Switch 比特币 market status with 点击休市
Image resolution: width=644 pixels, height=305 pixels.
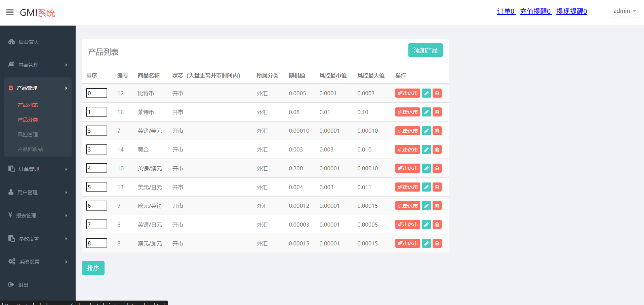pyautogui.click(x=407, y=93)
